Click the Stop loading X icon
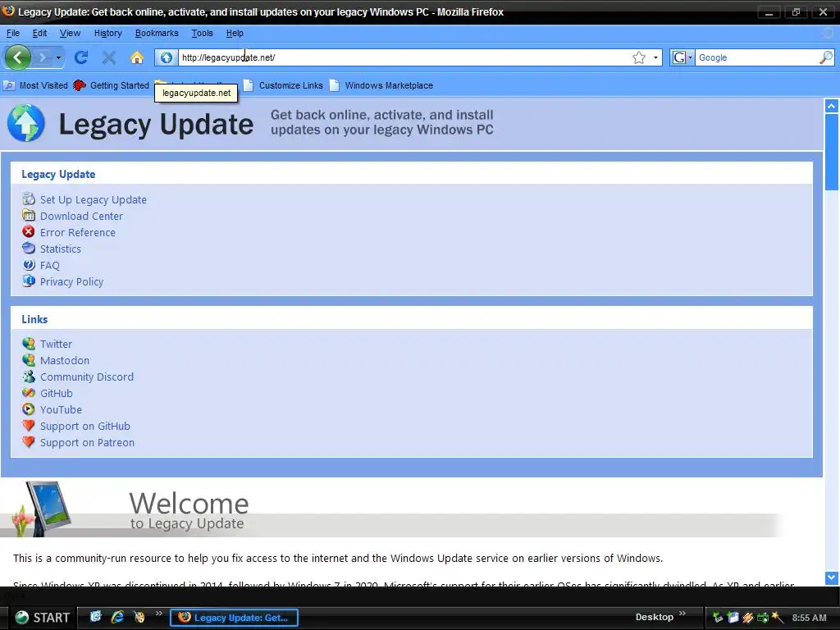This screenshot has height=630, width=840. coord(109,57)
